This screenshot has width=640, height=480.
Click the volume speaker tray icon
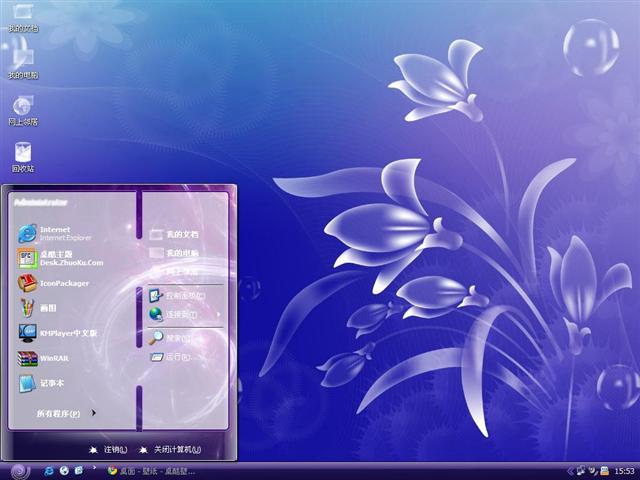(593, 471)
